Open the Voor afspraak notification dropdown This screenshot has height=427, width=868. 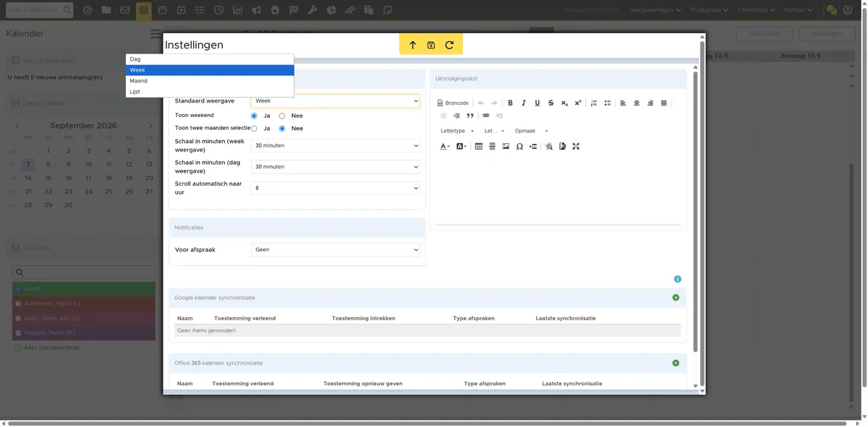pyautogui.click(x=336, y=250)
